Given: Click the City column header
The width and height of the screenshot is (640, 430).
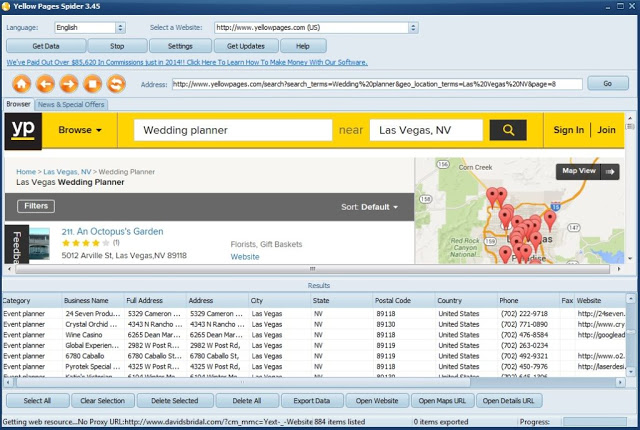Looking at the screenshot, I should point(279,301).
